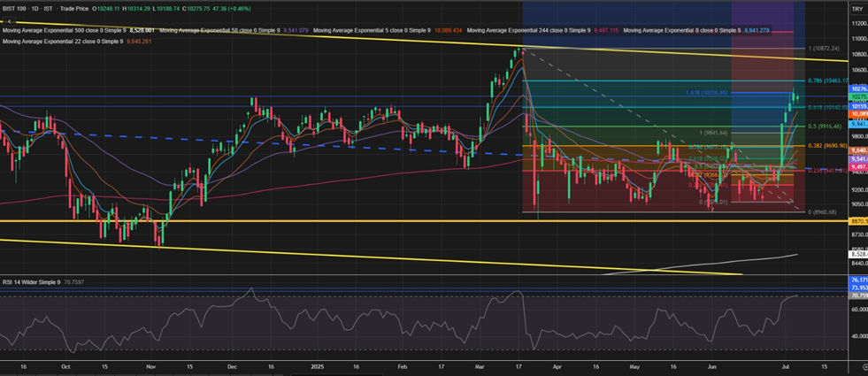Open the TRY currency selector
The height and width of the screenshot is (376, 868).
pos(856,9)
